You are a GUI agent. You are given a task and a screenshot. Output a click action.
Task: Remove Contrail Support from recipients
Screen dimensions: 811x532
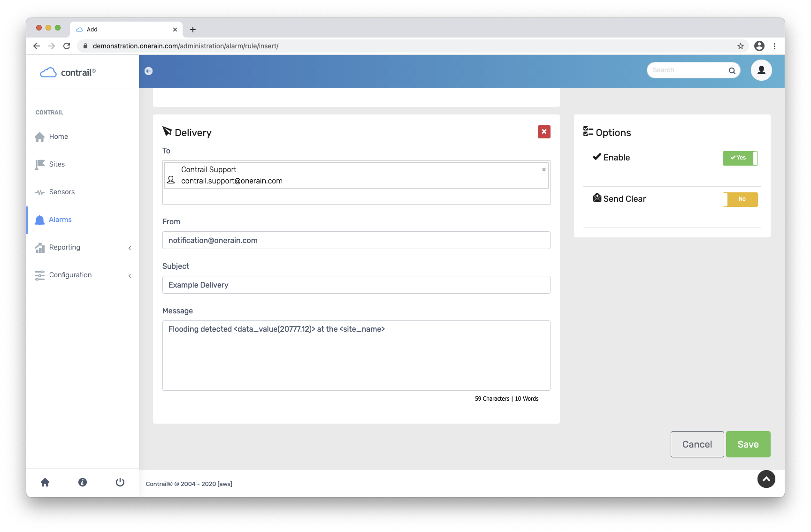(543, 170)
